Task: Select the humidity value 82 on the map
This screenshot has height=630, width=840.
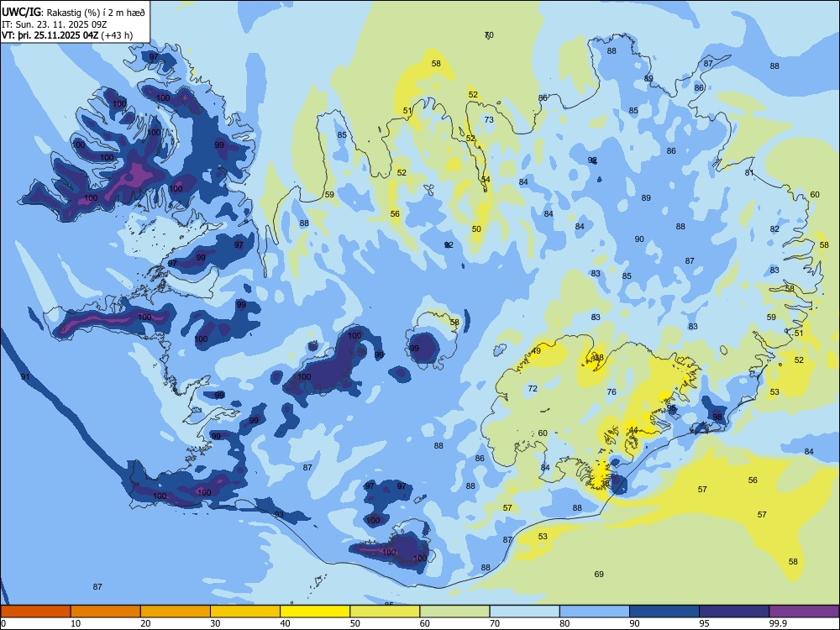Action: coord(774,228)
